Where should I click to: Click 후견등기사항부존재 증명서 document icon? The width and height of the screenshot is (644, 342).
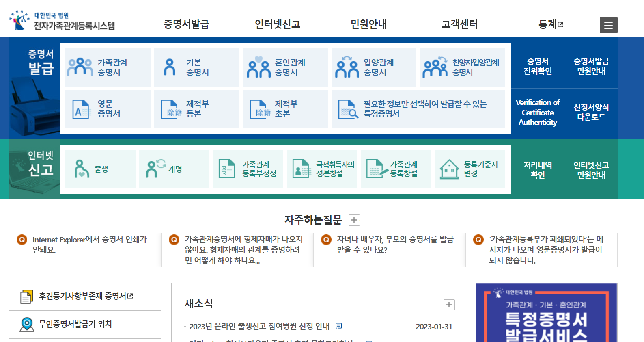point(27,297)
